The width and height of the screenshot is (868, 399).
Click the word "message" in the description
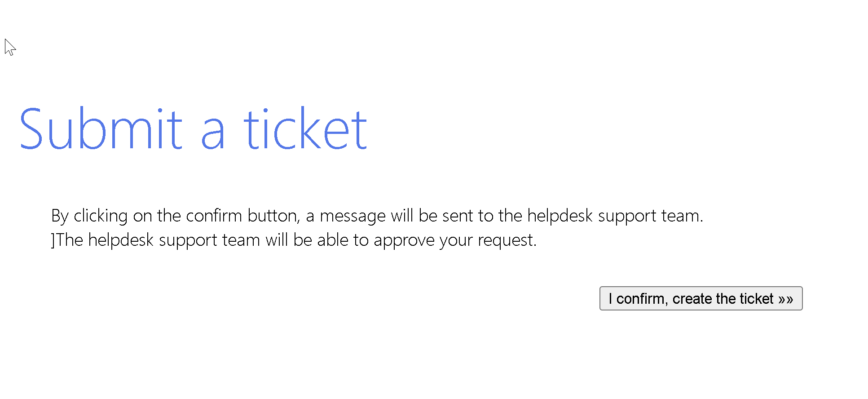pyautogui.click(x=352, y=216)
